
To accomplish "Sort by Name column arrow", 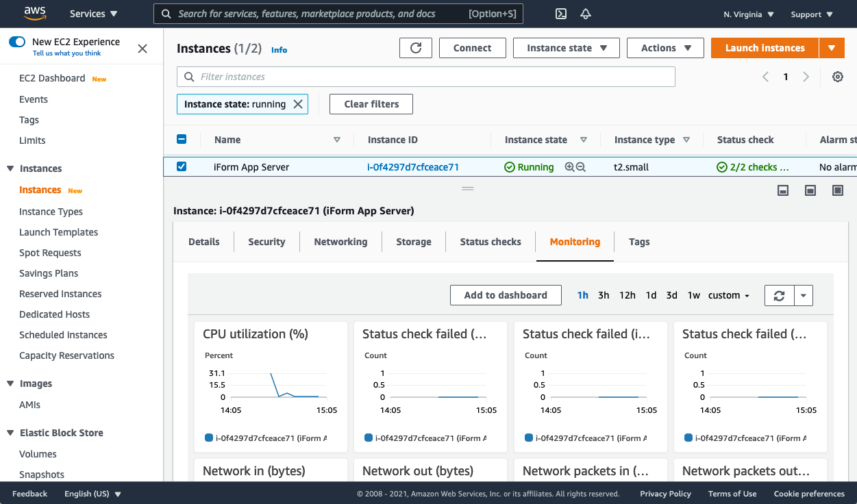I will [x=336, y=140].
